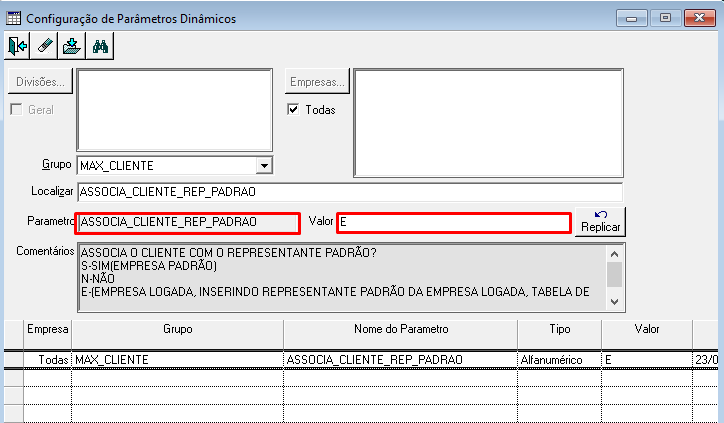Click the Valor input field
Image resolution: width=724 pixels, height=423 pixels.
point(454,223)
